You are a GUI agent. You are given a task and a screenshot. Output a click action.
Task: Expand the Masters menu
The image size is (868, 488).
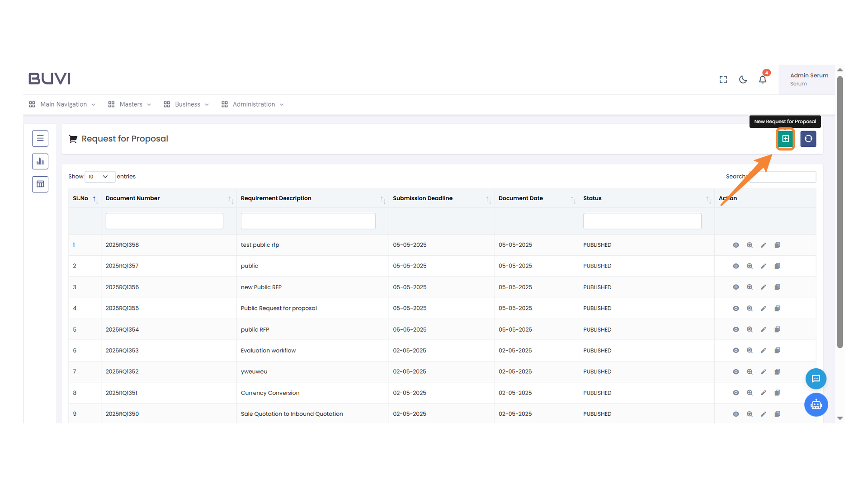pyautogui.click(x=130, y=104)
